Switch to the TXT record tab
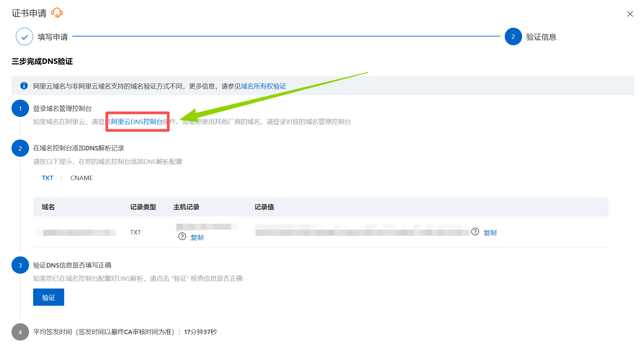Screen dimensions: 644x350 (48, 178)
